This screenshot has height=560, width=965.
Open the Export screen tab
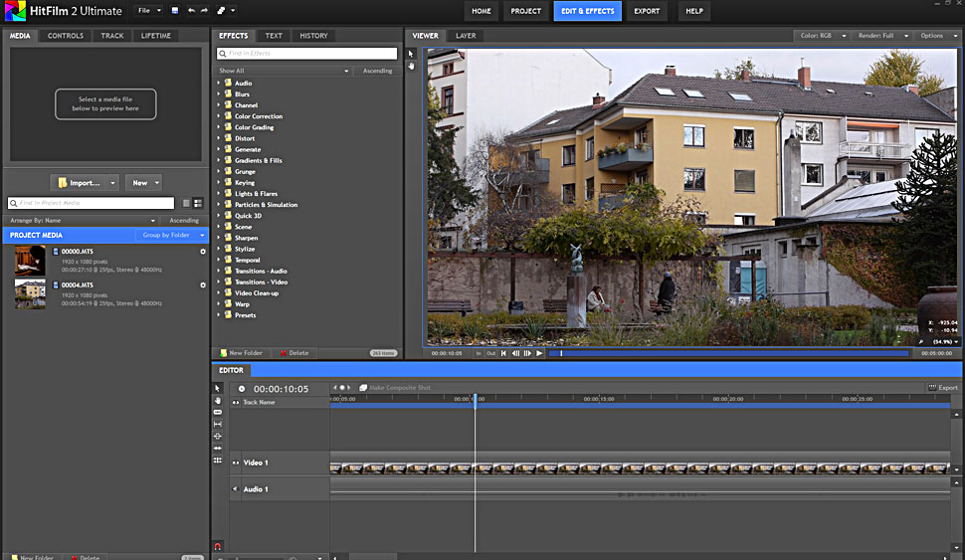(647, 11)
